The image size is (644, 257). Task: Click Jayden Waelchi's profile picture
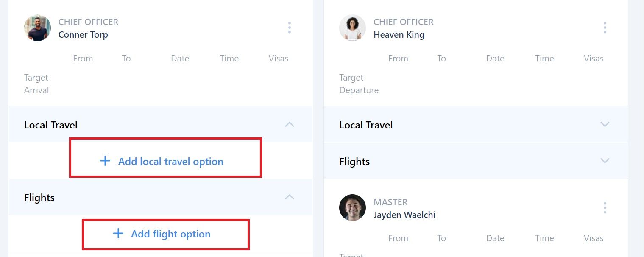352,208
